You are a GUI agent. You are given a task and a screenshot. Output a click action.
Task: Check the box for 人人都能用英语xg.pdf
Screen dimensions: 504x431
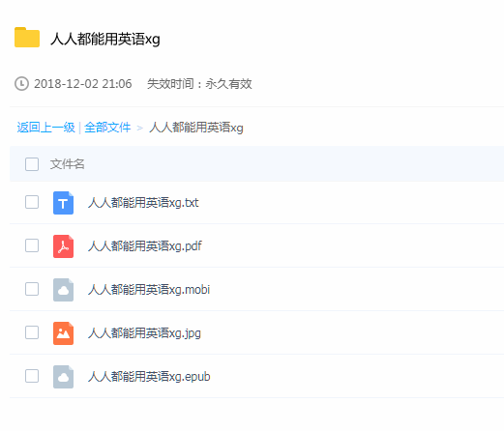[x=32, y=245]
